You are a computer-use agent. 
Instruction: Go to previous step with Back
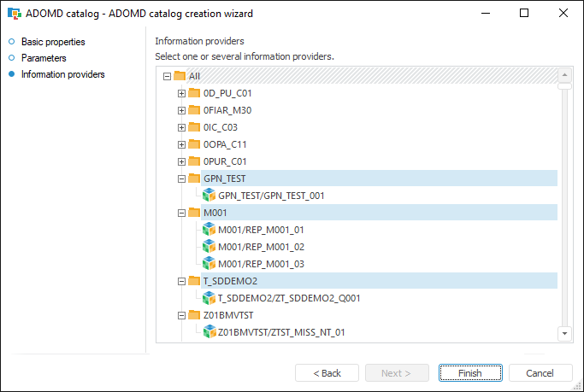coord(327,373)
